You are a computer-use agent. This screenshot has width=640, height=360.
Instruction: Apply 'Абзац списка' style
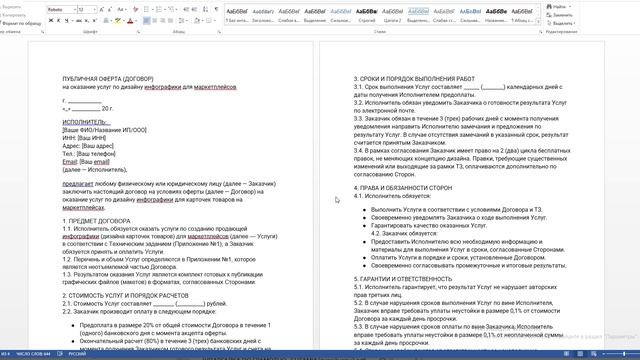pos(522,15)
